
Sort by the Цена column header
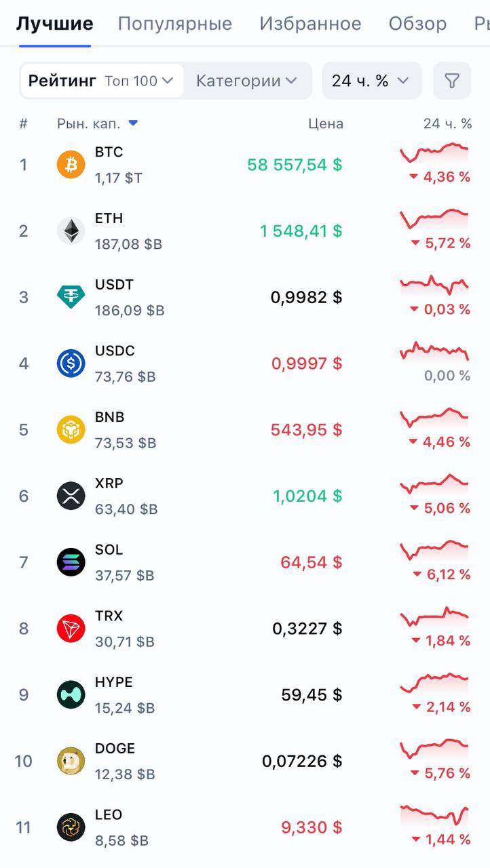pos(326,123)
